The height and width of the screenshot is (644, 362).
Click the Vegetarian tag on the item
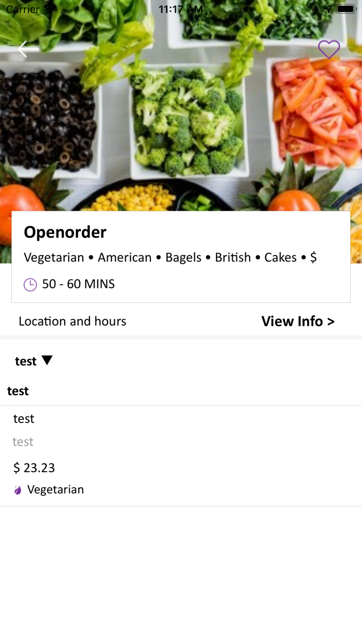(x=55, y=490)
